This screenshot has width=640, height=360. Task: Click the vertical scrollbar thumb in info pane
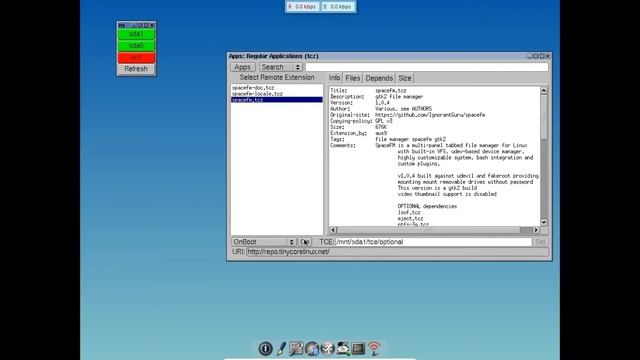tap(544, 118)
